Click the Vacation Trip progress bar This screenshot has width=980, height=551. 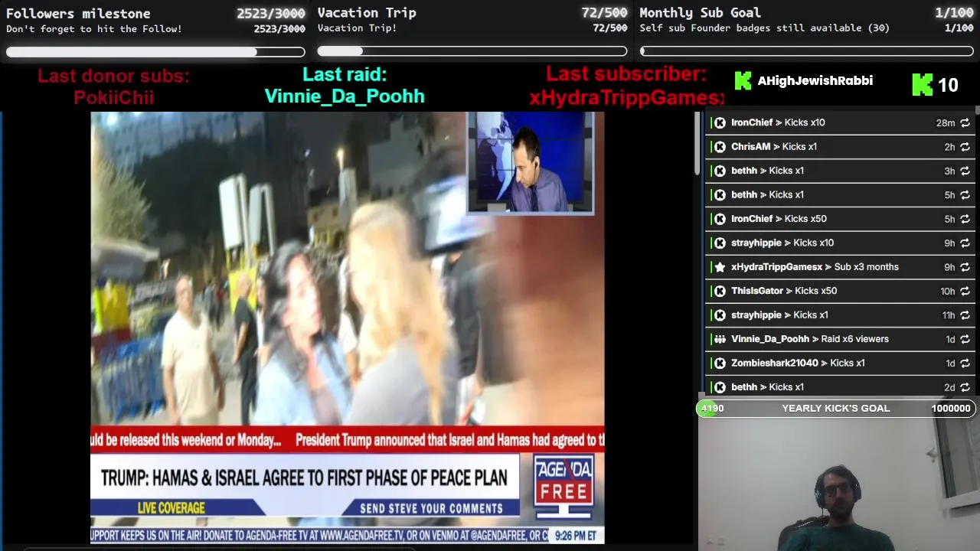472,51
